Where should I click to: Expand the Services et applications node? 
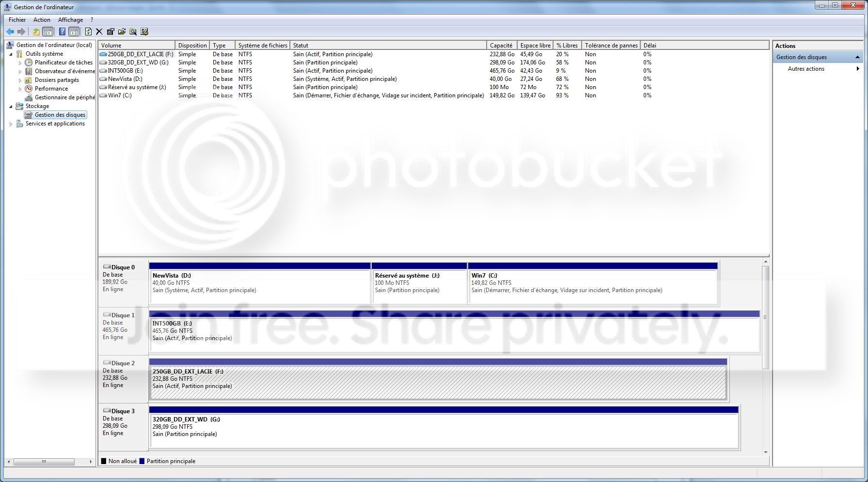coord(11,124)
